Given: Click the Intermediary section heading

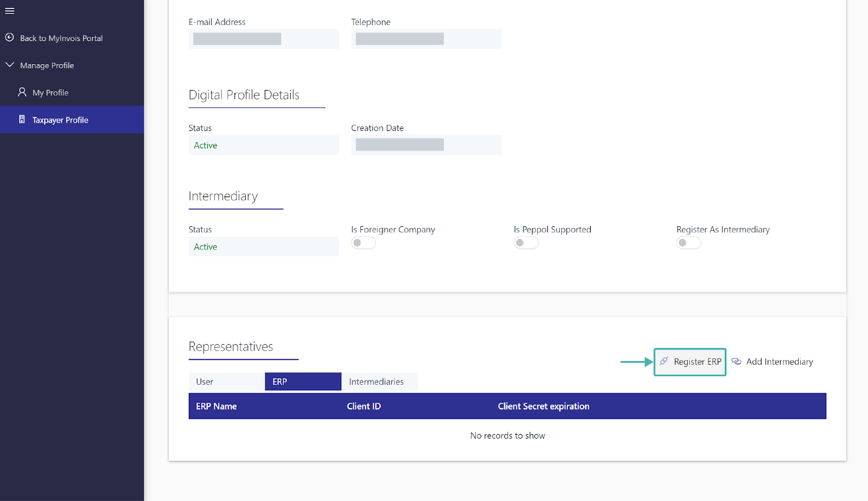Looking at the screenshot, I should click(224, 196).
